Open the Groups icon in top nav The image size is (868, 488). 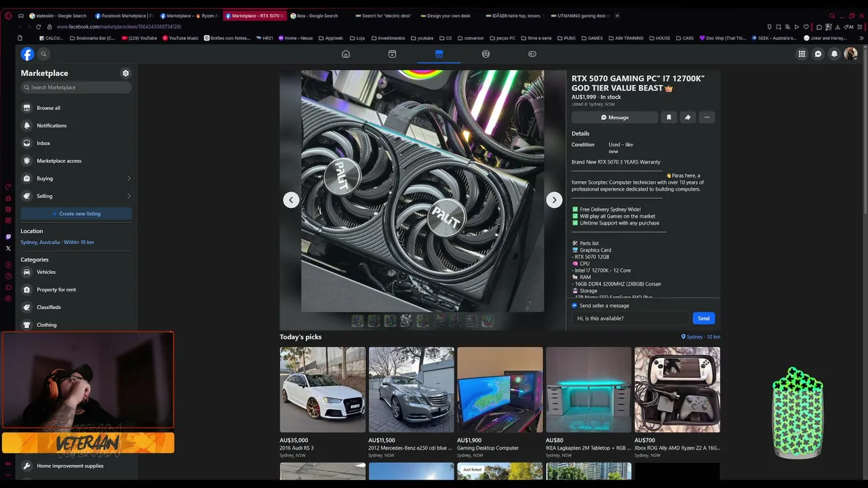pyautogui.click(x=486, y=54)
